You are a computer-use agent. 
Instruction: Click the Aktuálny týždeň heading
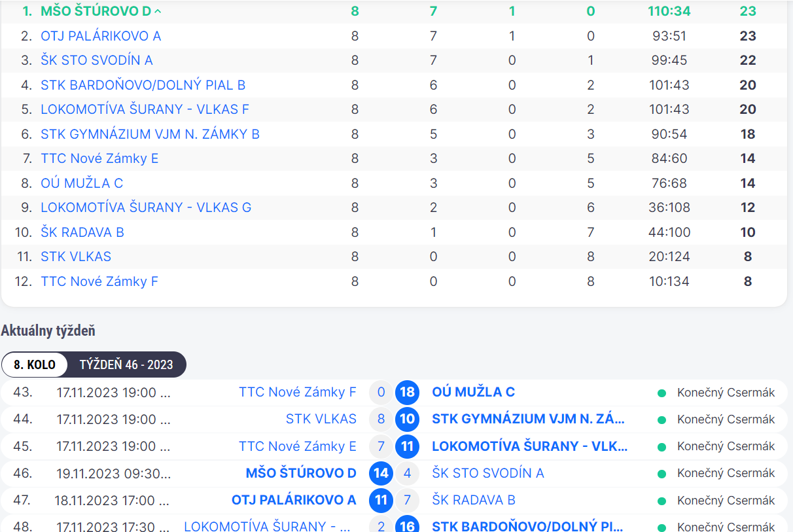pyautogui.click(x=48, y=330)
